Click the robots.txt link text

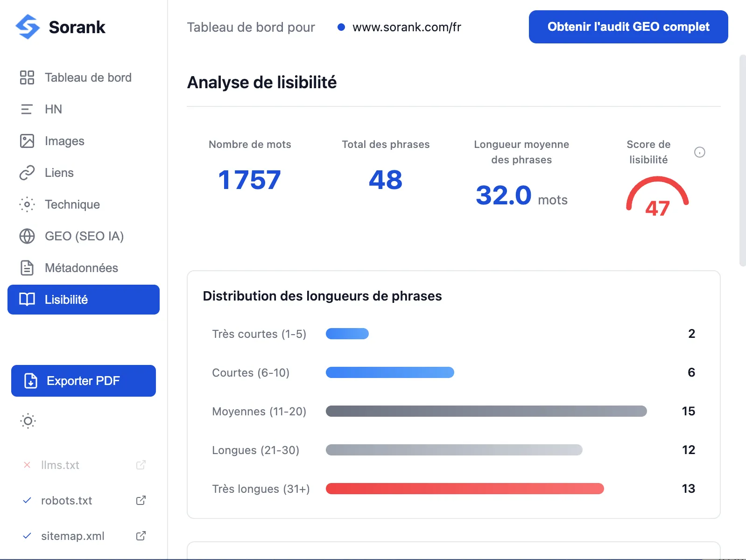point(67,501)
